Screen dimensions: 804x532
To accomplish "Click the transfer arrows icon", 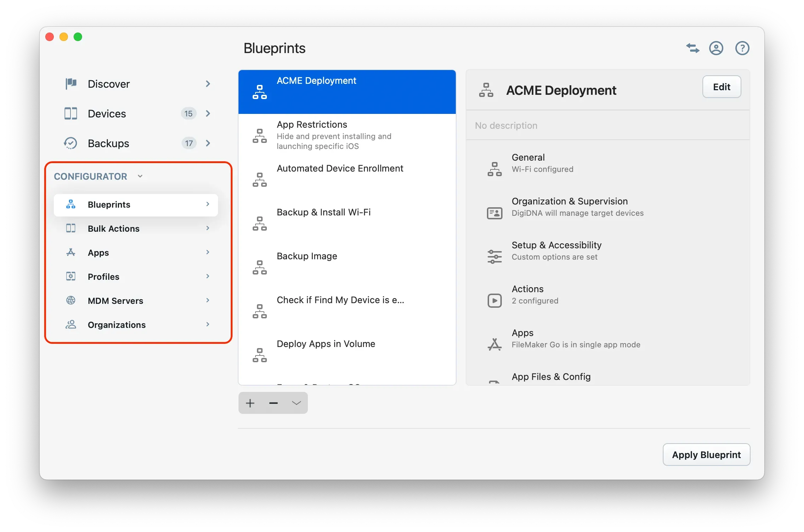I will click(x=692, y=48).
